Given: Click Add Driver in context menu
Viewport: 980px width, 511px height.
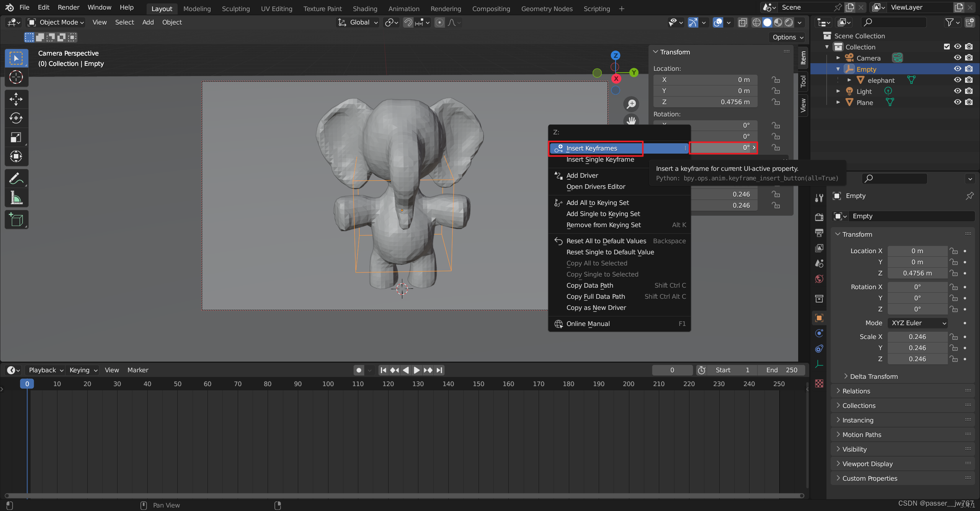Looking at the screenshot, I should (x=582, y=175).
